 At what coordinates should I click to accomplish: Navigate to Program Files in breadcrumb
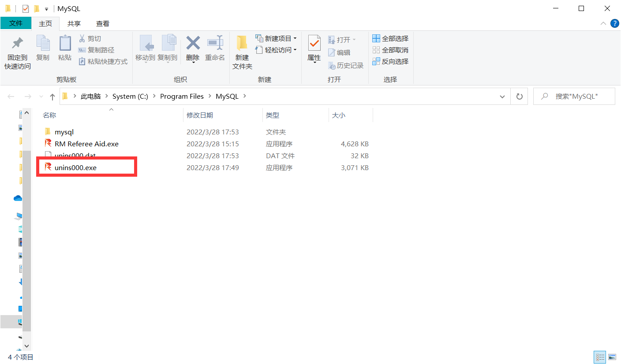[182, 97]
